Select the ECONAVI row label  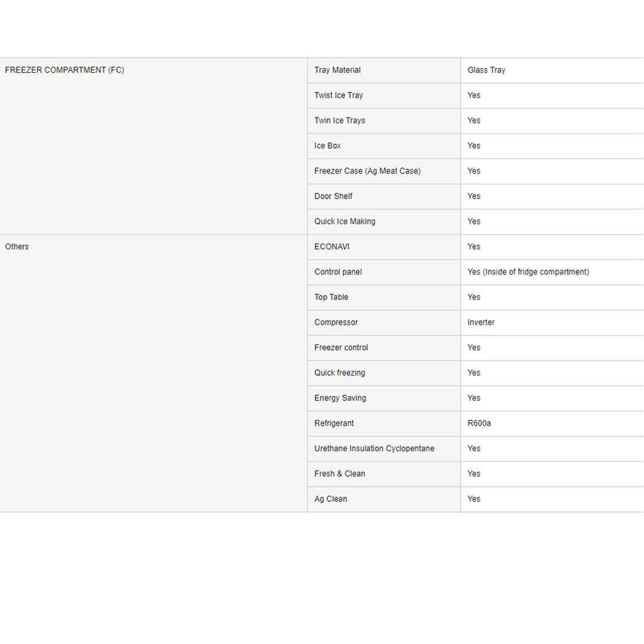(332, 247)
